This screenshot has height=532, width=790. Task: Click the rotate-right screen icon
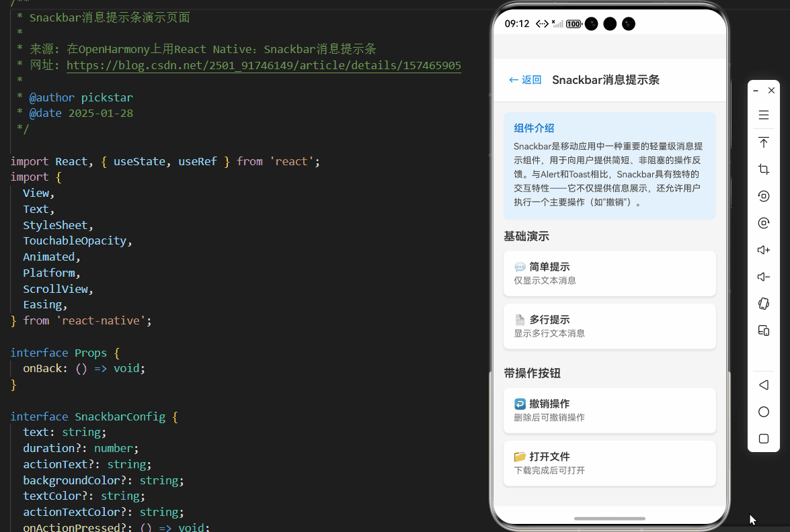click(x=763, y=223)
